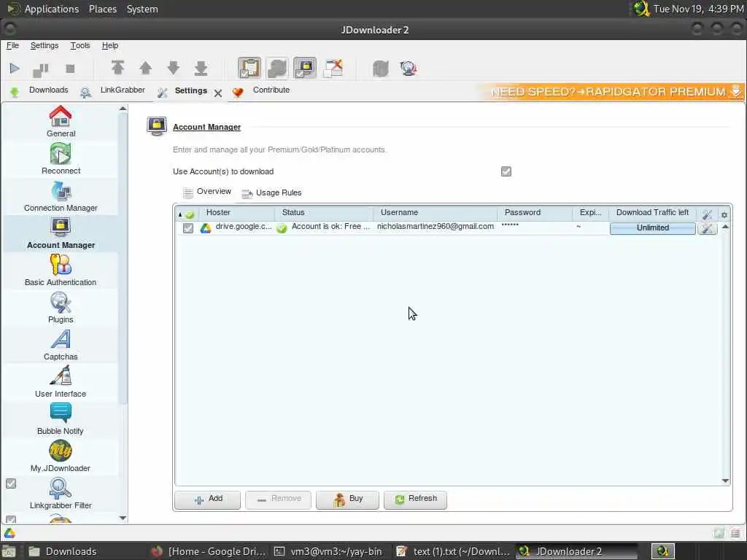Click the JDownloader tray icon in top panel
Viewport: 747px width, 560px height.
pos(641,9)
